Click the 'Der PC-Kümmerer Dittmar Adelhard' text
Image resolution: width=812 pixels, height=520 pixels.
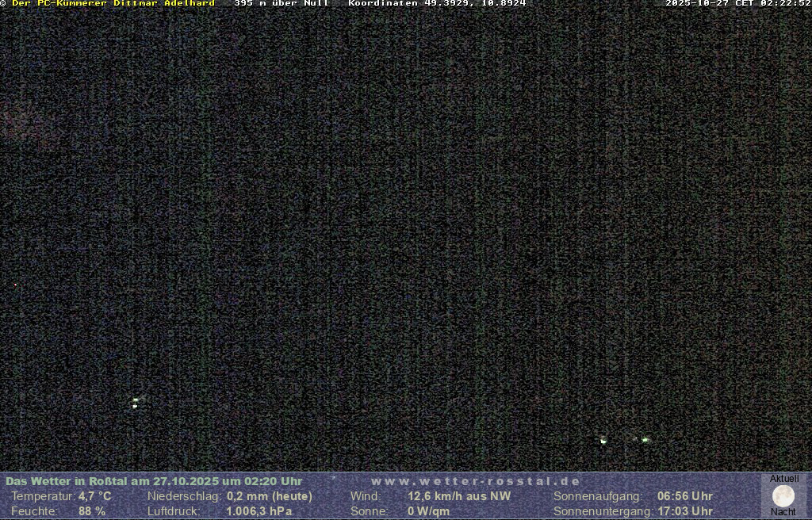click(x=113, y=4)
